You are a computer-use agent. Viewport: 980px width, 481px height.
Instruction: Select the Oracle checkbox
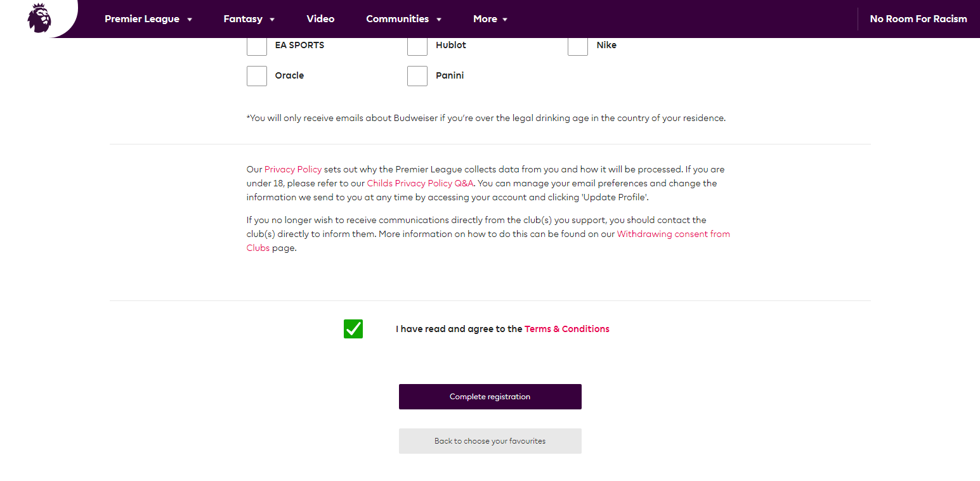(x=257, y=76)
